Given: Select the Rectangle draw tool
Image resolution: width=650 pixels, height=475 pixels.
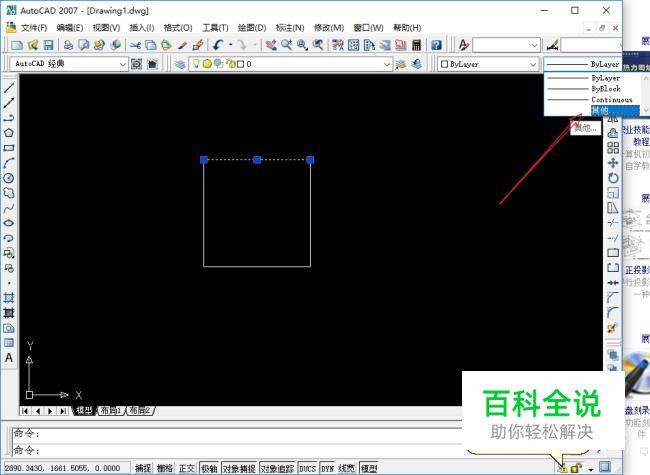Looking at the screenshot, I should tap(9, 148).
